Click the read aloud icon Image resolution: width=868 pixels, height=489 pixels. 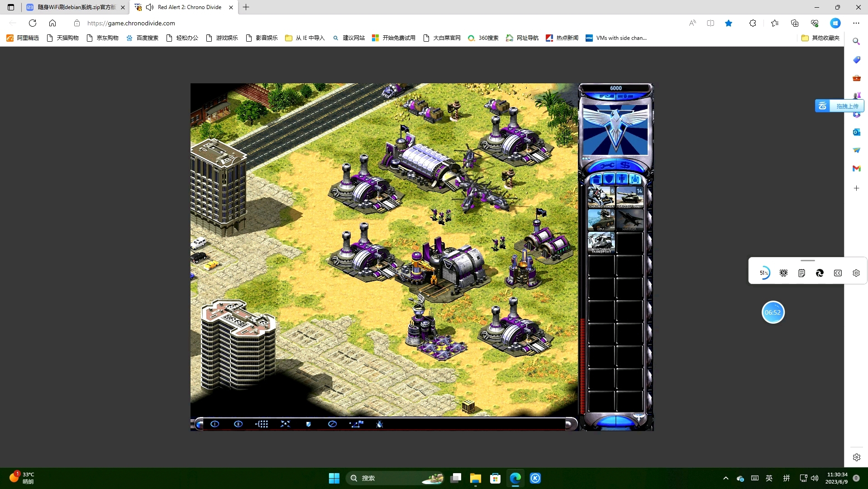(692, 23)
